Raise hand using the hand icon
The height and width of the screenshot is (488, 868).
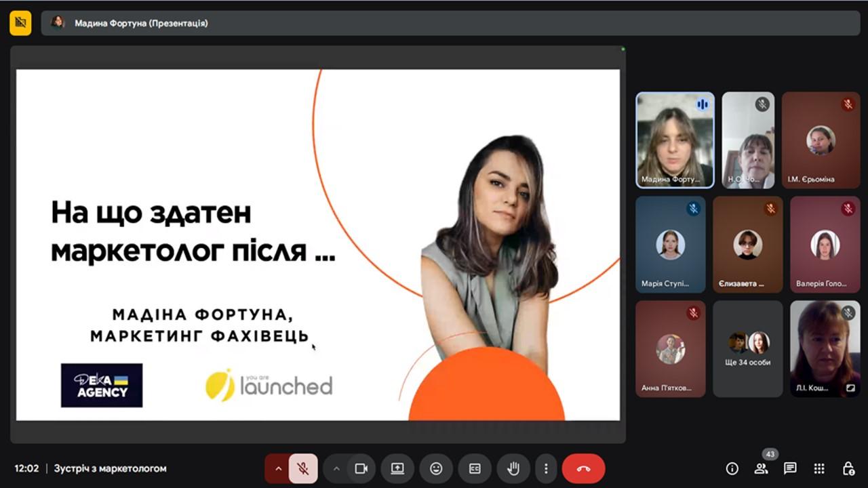click(x=513, y=468)
